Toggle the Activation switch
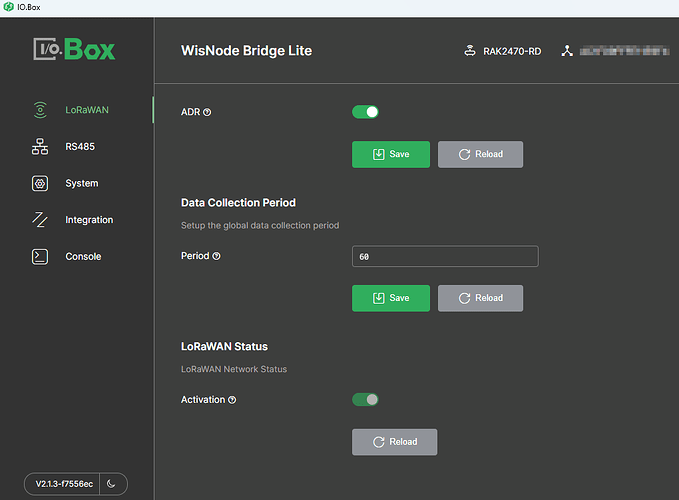The width and height of the screenshot is (679, 500). tap(365, 400)
